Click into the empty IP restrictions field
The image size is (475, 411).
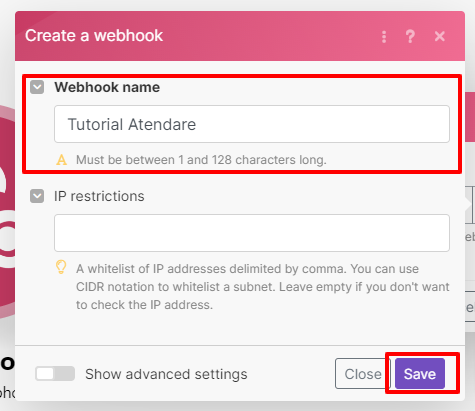coord(252,233)
